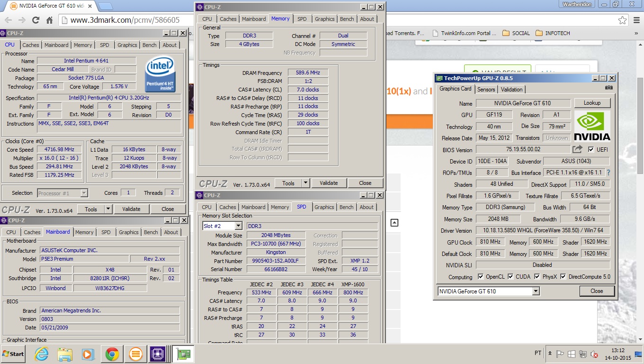Viewport: 644px width, 364px height.
Task: Open the Windows Start menu
Action: [13, 354]
